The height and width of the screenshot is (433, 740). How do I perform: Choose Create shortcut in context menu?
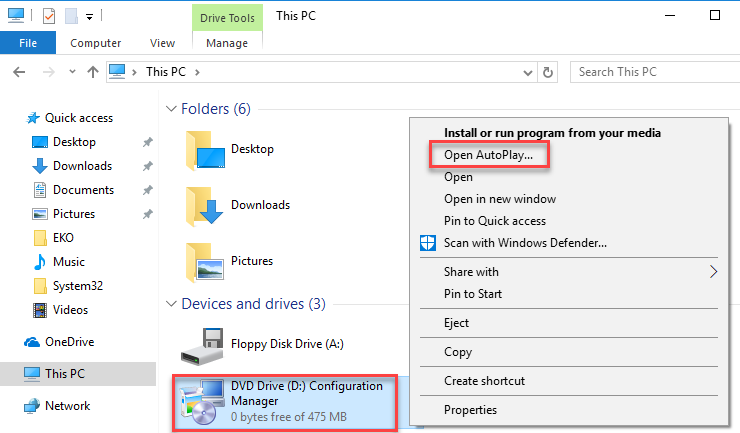click(484, 381)
